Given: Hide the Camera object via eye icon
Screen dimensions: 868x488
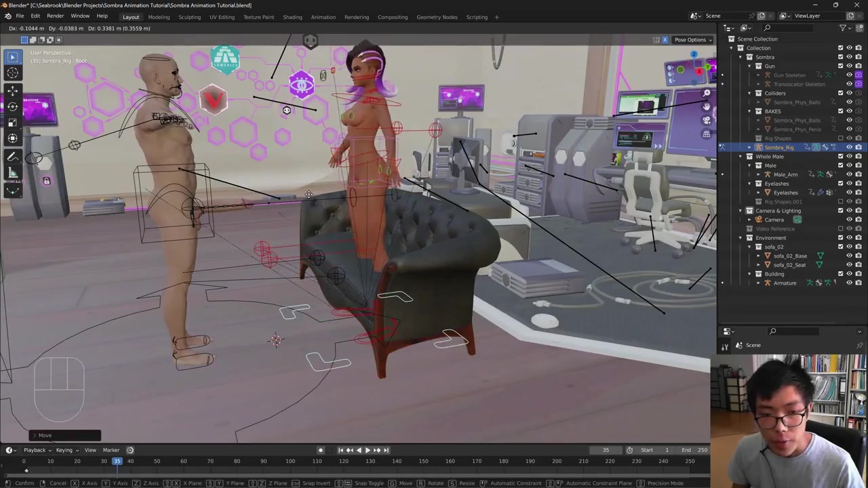Looking at the screenshot, I should pos(849,220).
